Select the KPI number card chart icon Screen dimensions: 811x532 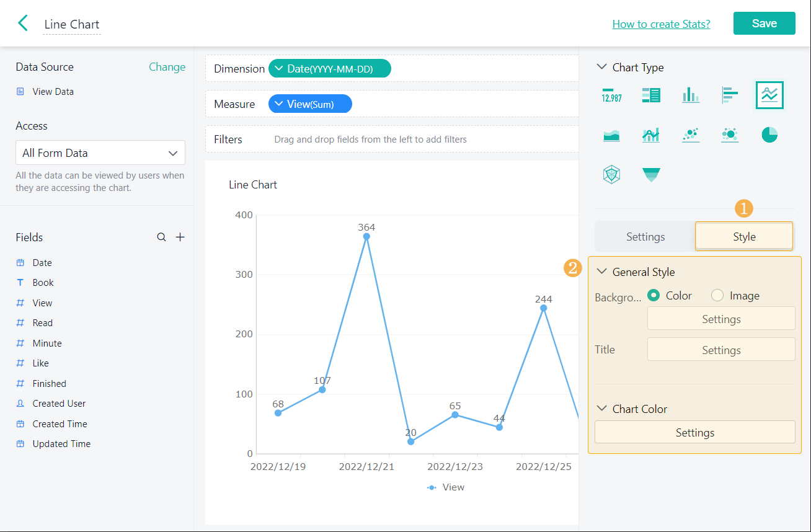coord(611,95)
